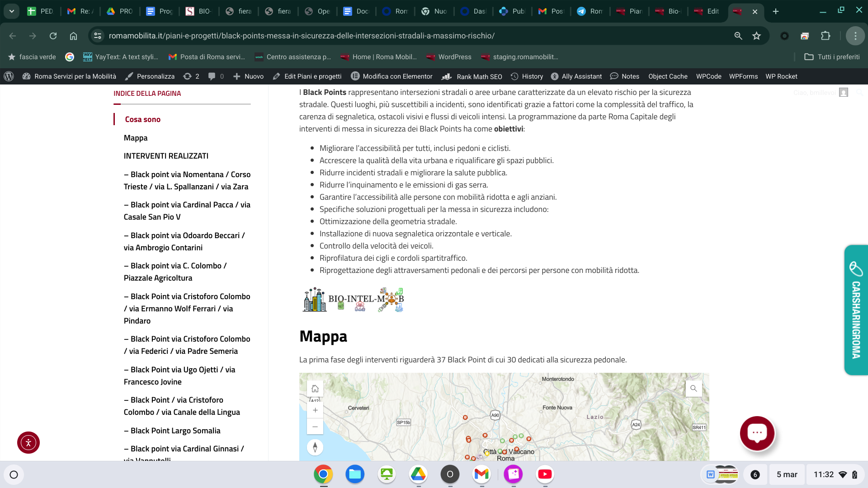This screenshot has width=868, height=488.
Task: Click the map home extent button
Action: 315,389
